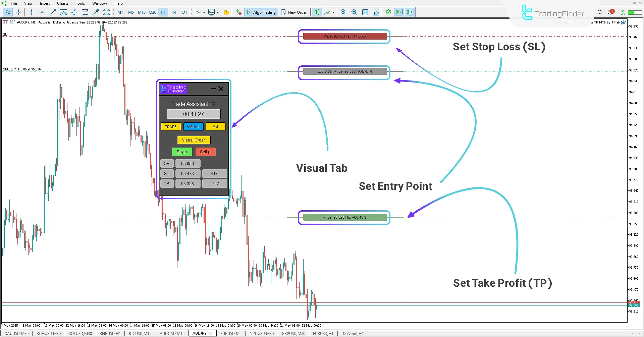Take a chart screenshot

(376, 12)
